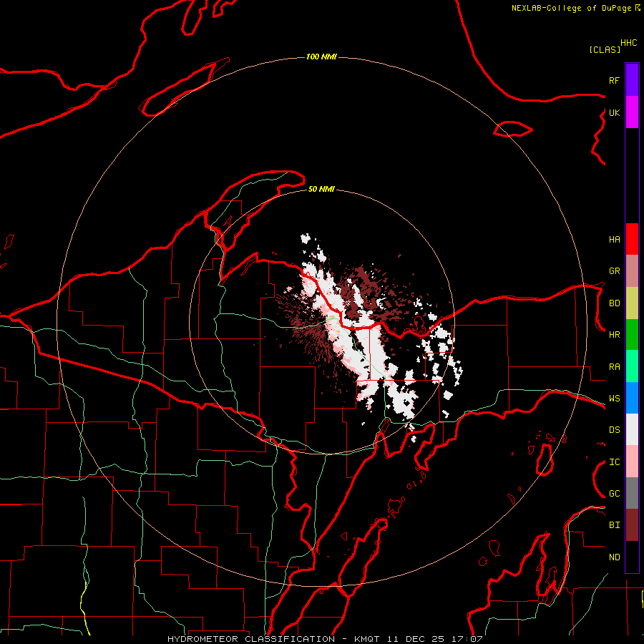
Task: Click the HR green legend swatch
Action: [x=632, y=335]
